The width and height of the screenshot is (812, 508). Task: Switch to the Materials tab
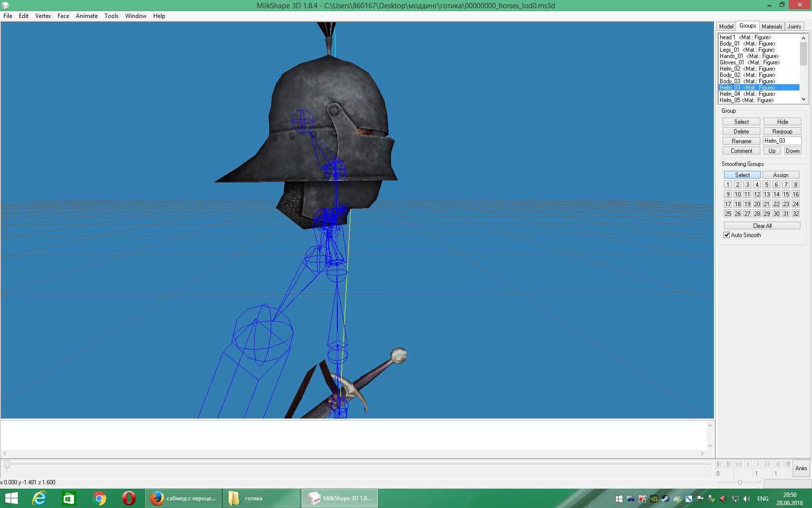coord(772,27)
